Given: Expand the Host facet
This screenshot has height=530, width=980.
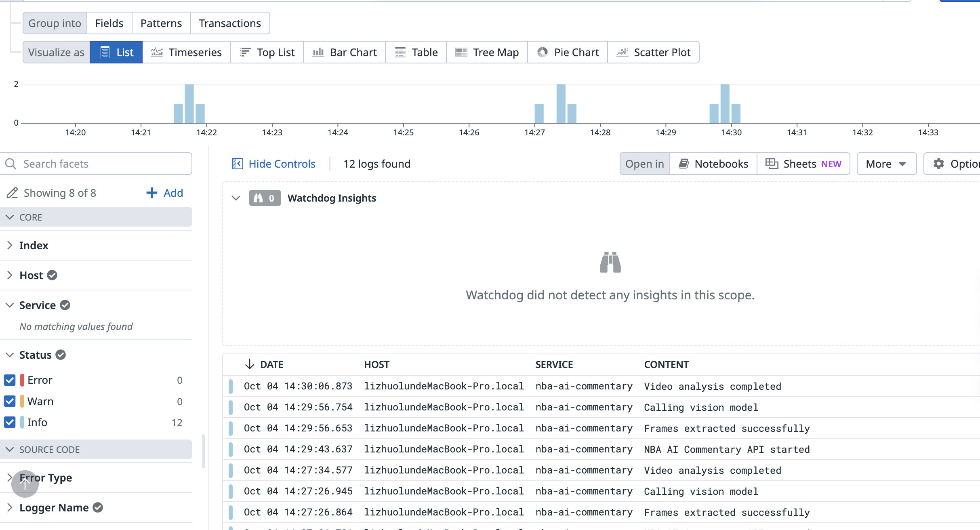Looking at the screenshot, I should [10, 275].
